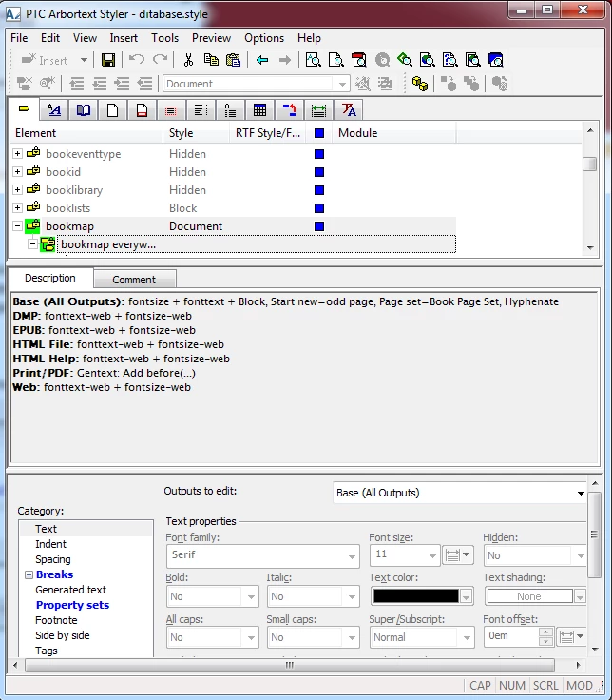612x700 pixels.
Task: Open the Italic dropdown
Action: click(352, 596)
